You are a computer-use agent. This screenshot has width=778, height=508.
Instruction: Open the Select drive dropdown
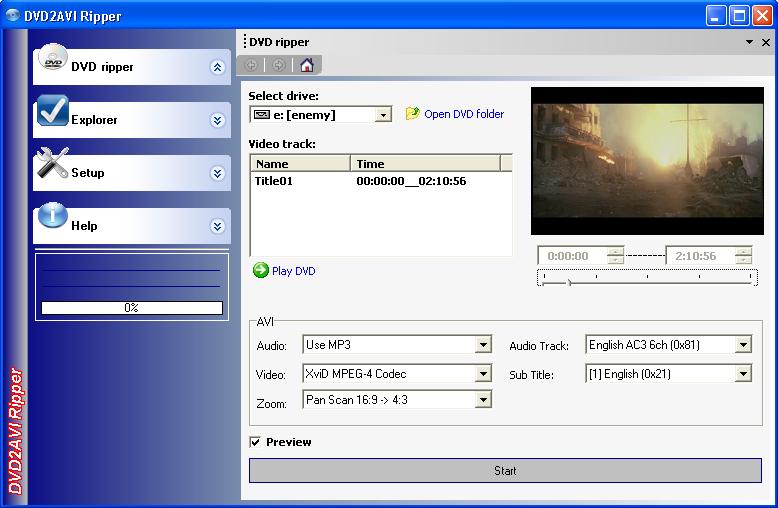point(383,115)
